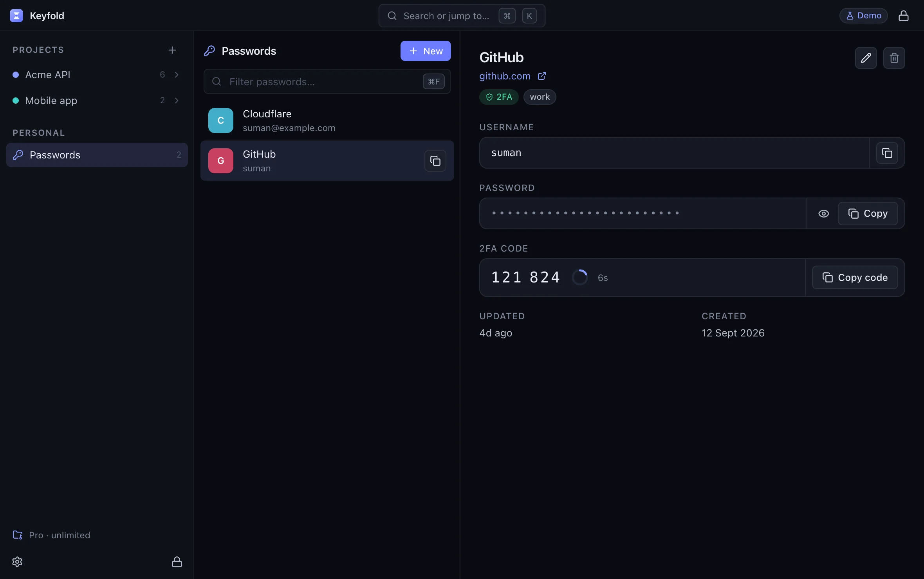Image resolution: width=924 pixels, height=579 pixels.
Task: Add a new project with plus icon
Action: 172,50
